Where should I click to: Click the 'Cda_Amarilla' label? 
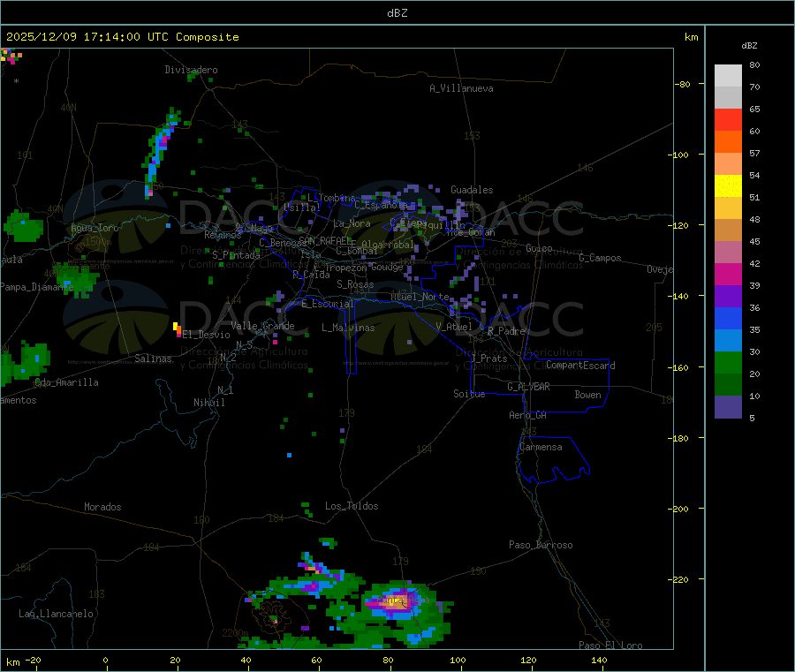pyautogui.click(x=66, y=382)
